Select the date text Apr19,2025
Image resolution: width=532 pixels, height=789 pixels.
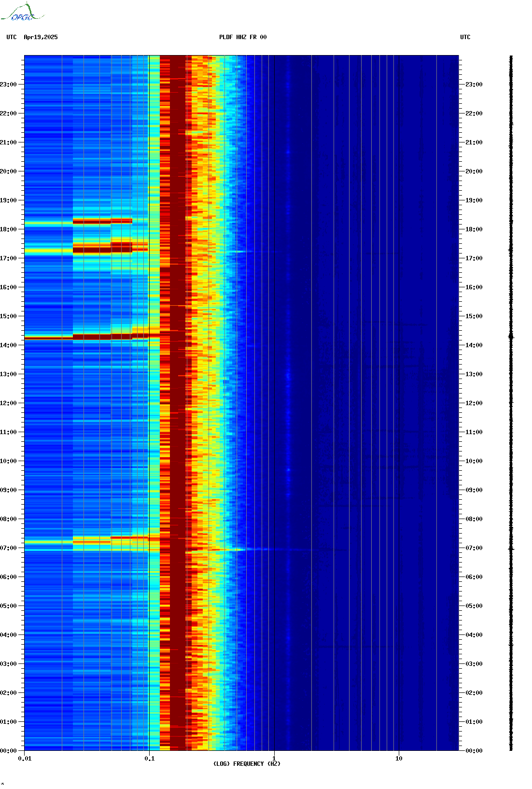click(41, 37)
